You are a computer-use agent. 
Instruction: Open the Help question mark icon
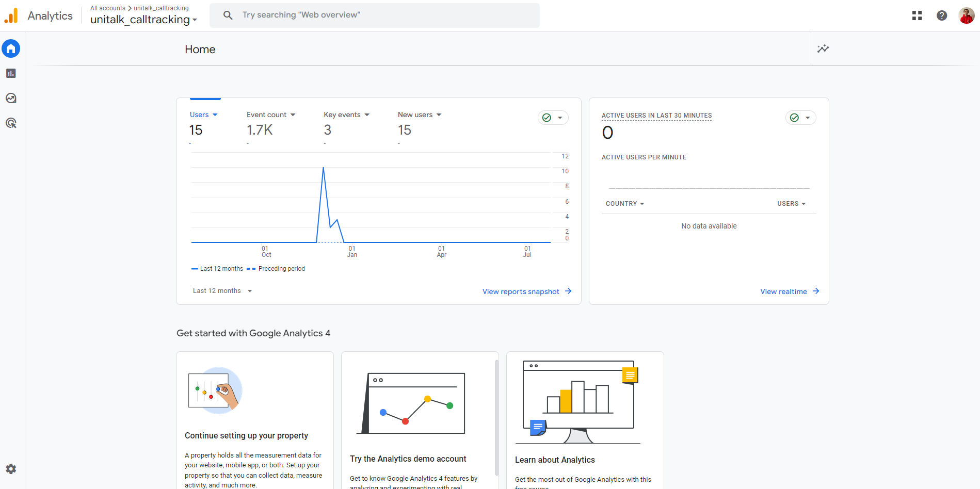(x=941, y=15)
